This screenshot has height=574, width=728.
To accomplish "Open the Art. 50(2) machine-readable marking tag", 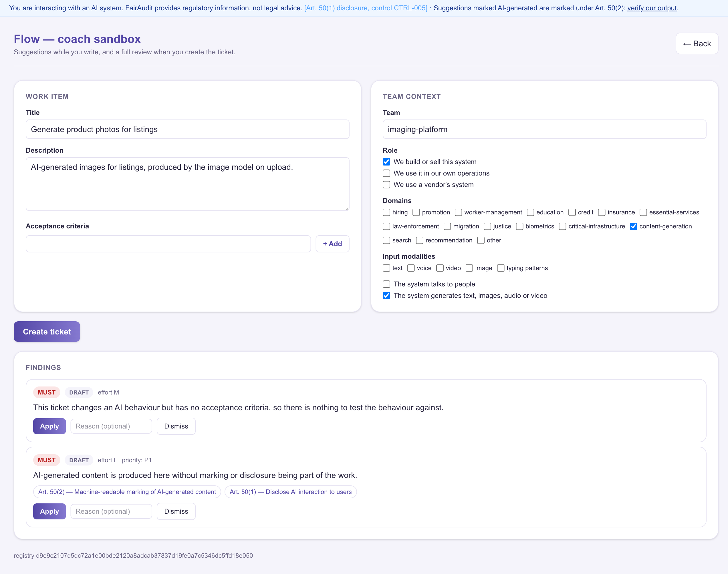I will [127, 492].
